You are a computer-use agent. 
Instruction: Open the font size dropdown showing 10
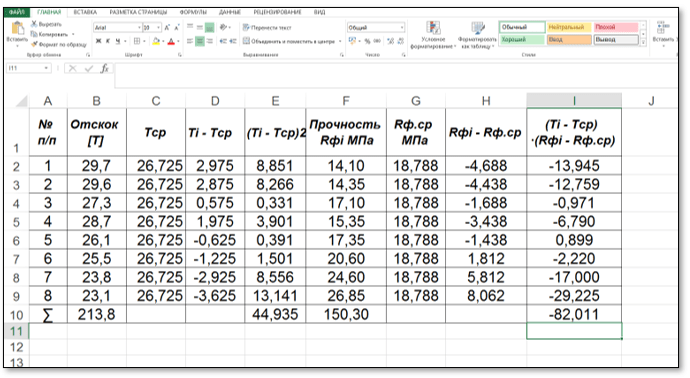158,28
